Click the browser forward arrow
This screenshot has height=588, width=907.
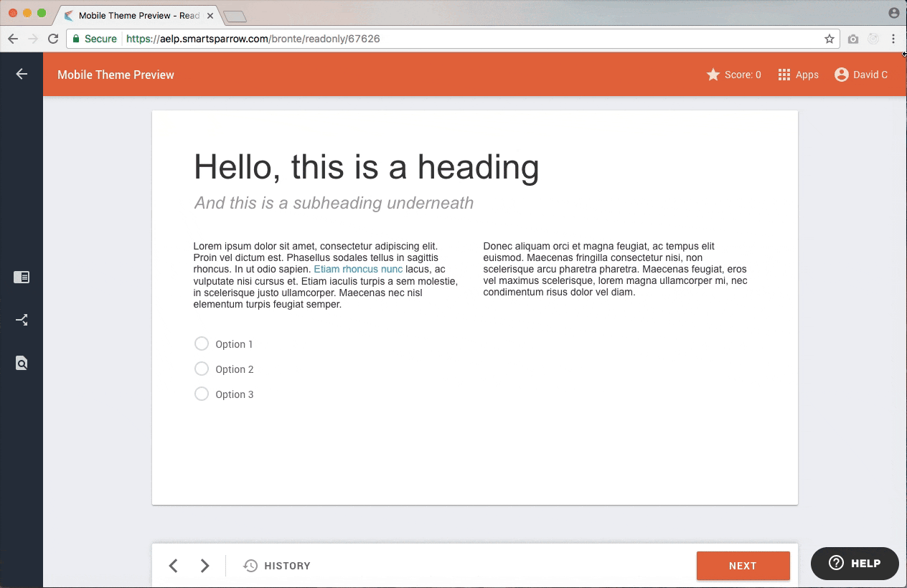click(33, 39)
